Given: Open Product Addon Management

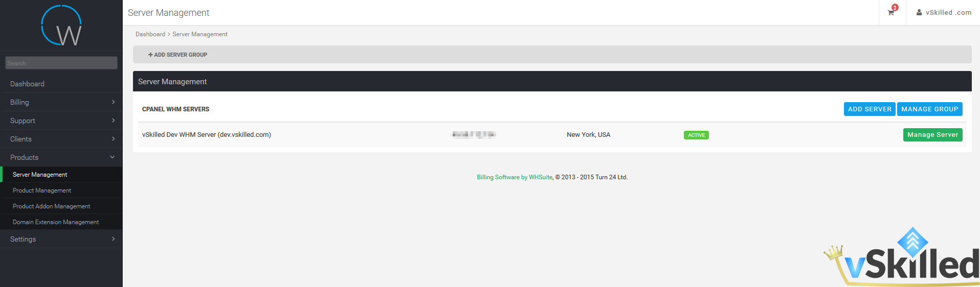Looking at the screenshot, I should click(x=61, y=206).
